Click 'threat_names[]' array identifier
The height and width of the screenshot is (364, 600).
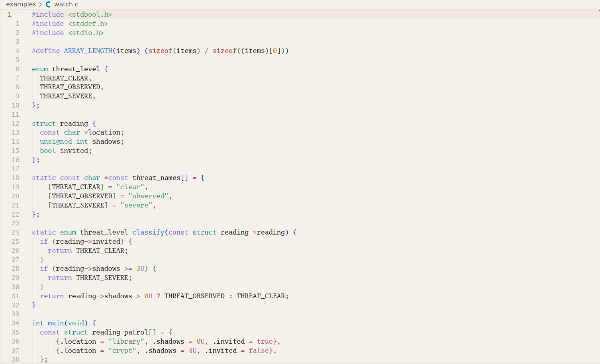[160, 178]
